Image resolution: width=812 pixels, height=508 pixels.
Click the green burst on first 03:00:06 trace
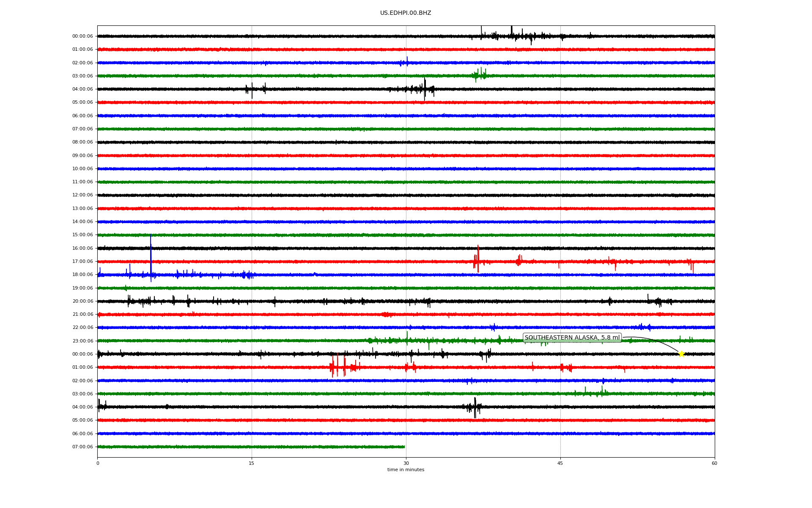[x=480, y=75]
